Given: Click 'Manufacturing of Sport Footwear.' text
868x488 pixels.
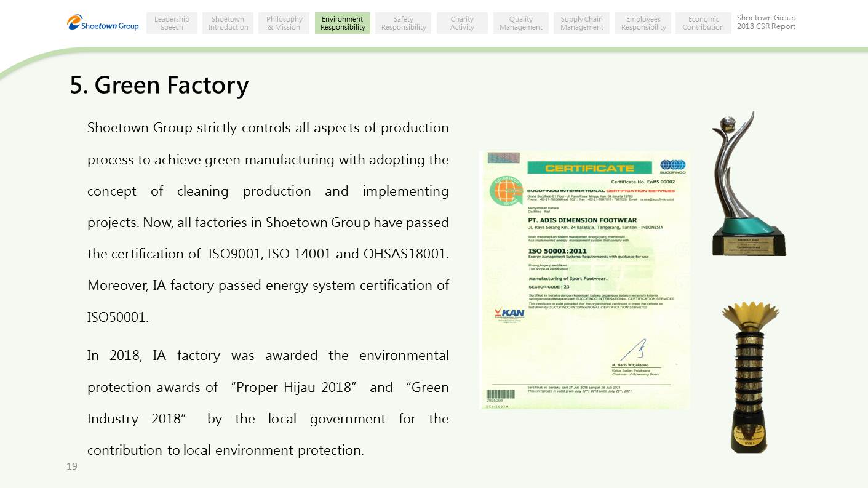Looking at the screenshot, I should click(x=568, y=279).
